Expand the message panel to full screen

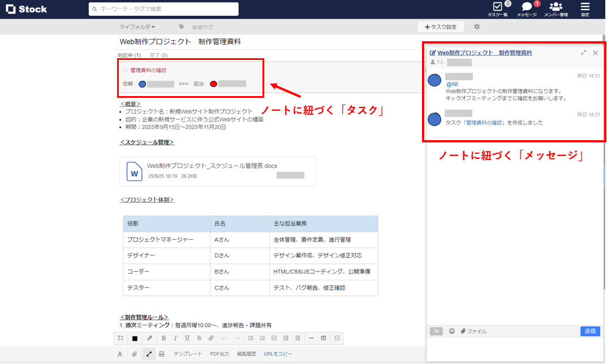tap(583, 52)
